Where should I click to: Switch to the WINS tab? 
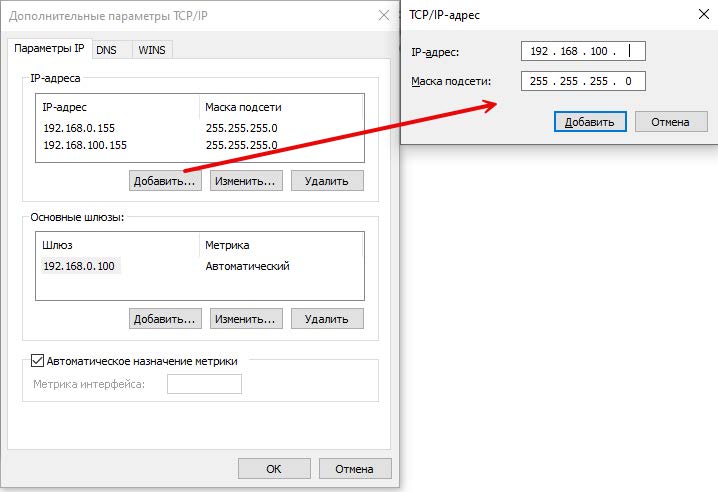152,49
